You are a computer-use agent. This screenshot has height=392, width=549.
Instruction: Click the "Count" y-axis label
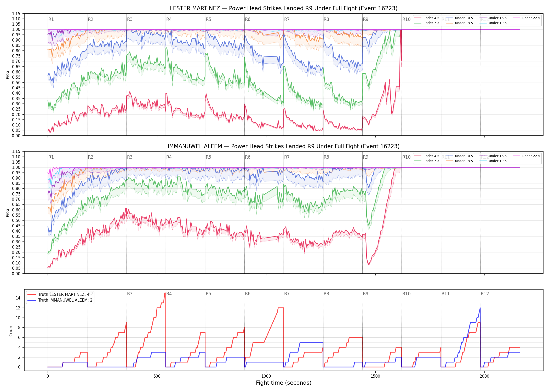(11, 330)
